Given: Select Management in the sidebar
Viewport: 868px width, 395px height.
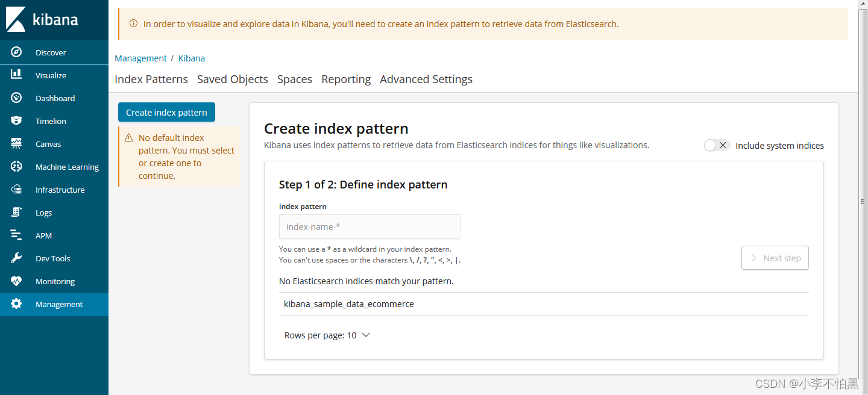Looking at the screenshot, I should [x=54, y=304].
